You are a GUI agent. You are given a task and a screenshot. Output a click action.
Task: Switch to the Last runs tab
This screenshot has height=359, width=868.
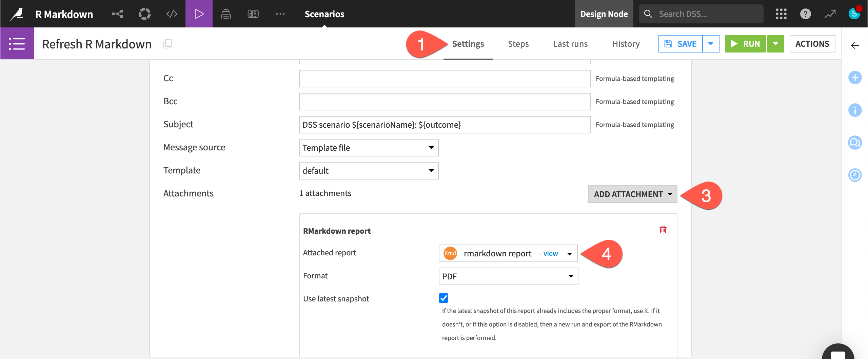pos(570,44)
